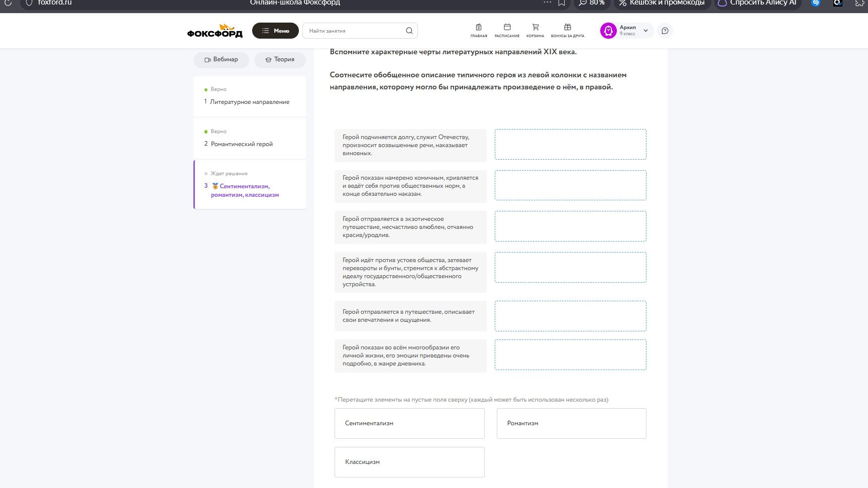Click drop field beside 'экзотическое путешествие' description
This screenshot has height=488, width=868.
tap(570, 226)
